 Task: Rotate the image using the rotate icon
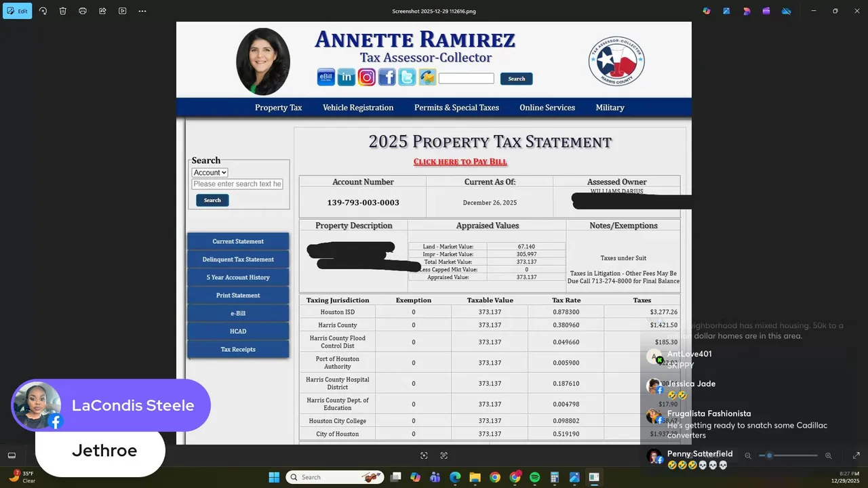point(43,11)
